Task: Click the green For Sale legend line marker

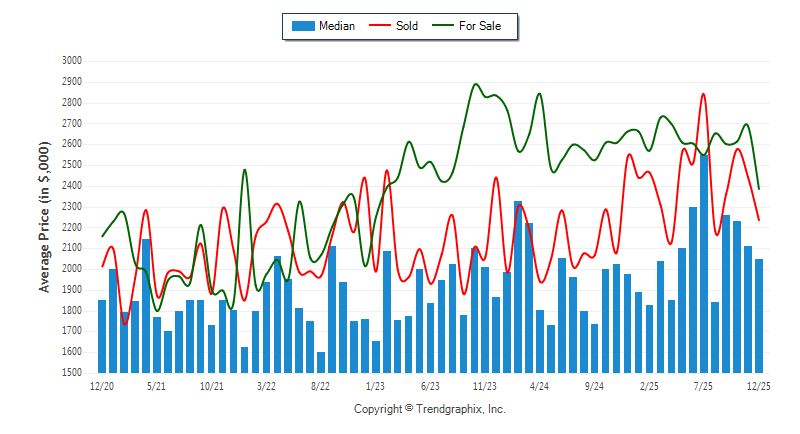Action: click(441, 26)
